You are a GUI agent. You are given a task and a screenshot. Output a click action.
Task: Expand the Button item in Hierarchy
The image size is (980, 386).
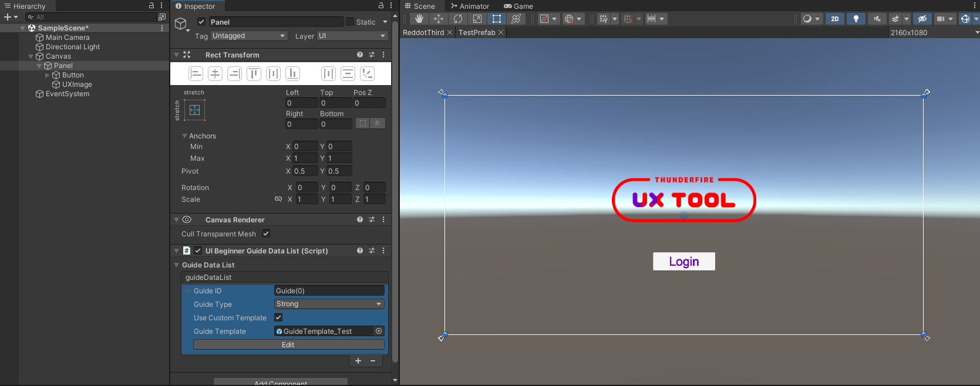(x=48, y=75)
